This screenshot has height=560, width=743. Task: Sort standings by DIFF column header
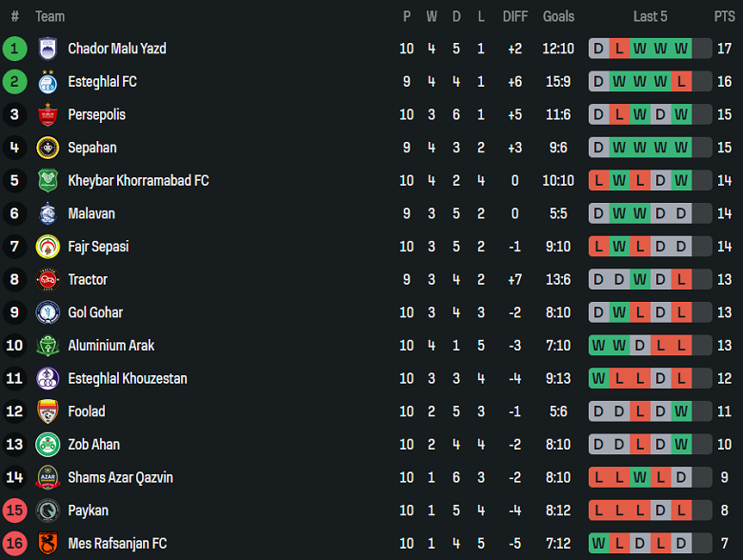pyautogui.click(x=515, y=16)
